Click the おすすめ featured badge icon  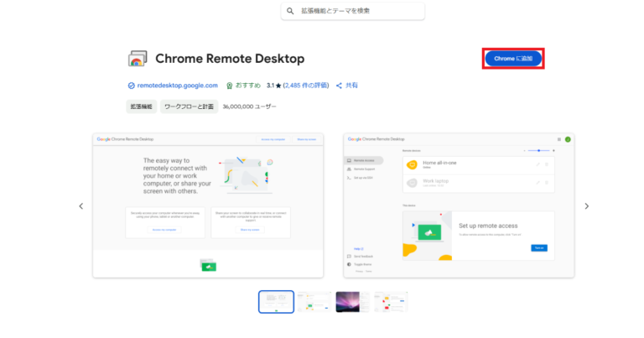coord(230,86)
